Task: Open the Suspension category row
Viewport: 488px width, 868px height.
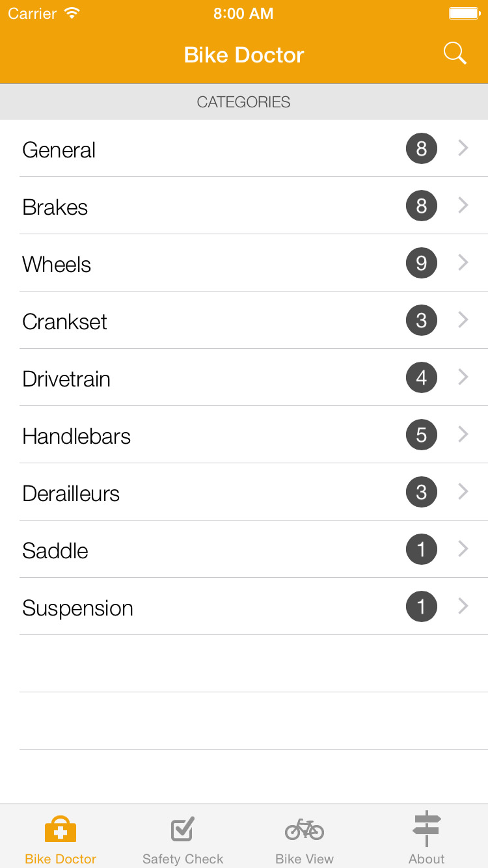Action: point(77,608)
